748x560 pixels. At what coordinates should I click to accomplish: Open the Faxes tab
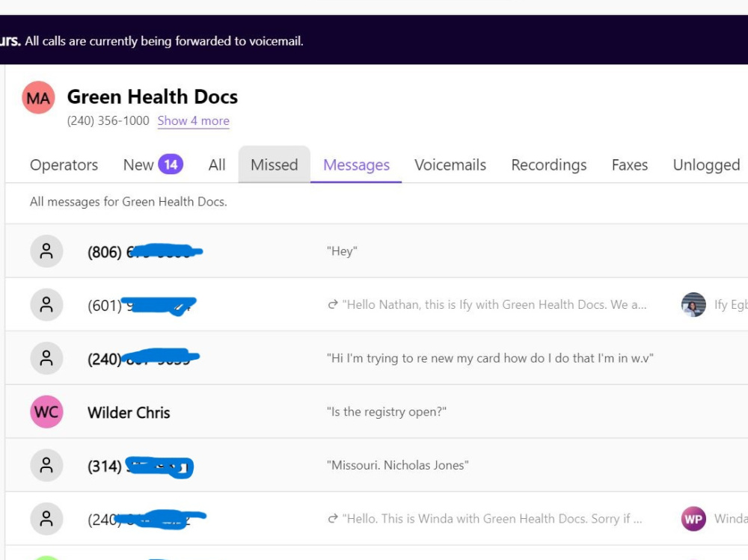pyautogui.click(x=630, y=164)
